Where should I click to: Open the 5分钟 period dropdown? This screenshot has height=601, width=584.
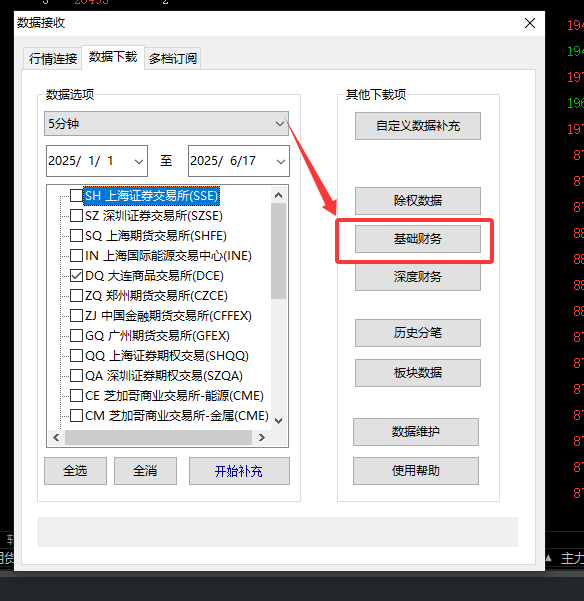166,123
